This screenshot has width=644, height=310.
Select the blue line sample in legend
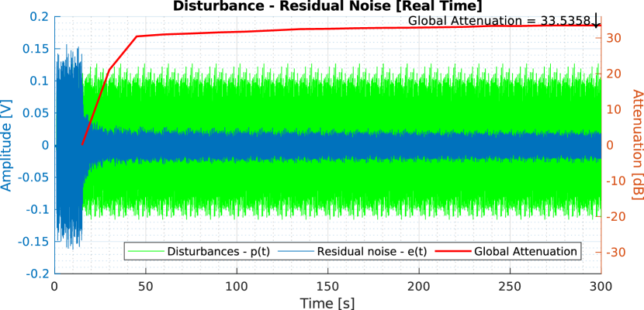(x=296, y=251)
